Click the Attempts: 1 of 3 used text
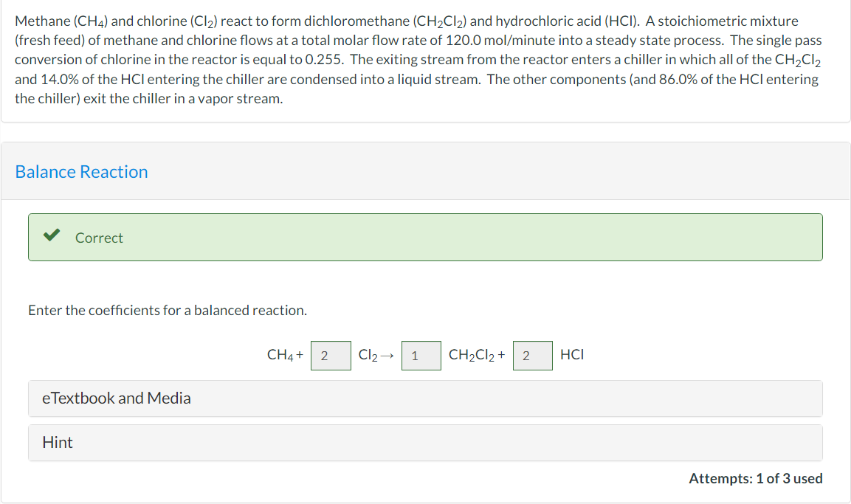Viewport: 851px width, 504px height. pos(757,478)
